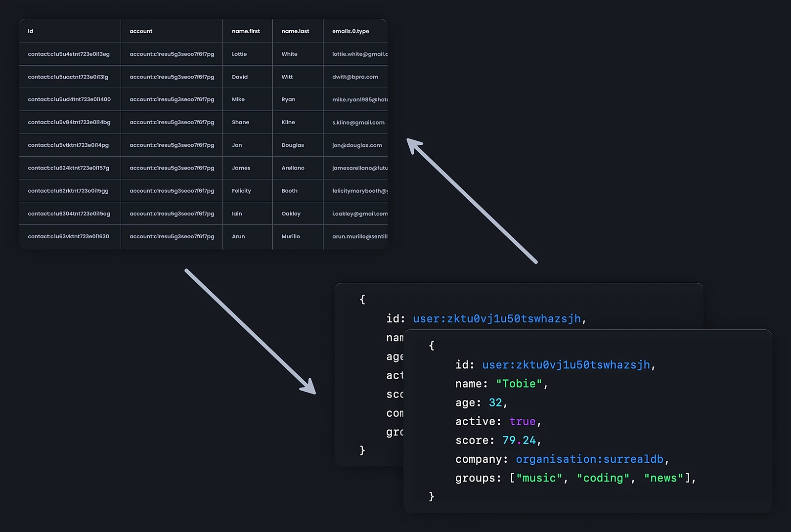Click the user id in the back JSON card
Image resolution: width=791 pixels, height=532 pixels.
pyautogui.click(x=497, y=318)
